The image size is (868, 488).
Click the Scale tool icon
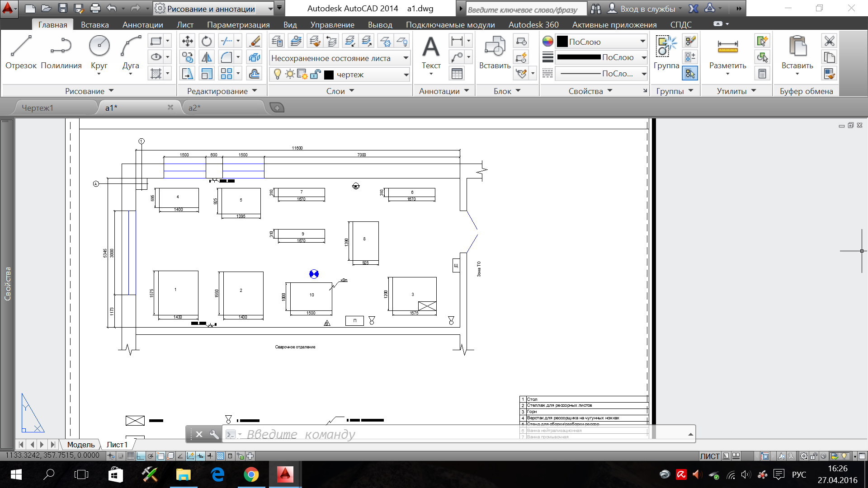click(x=207, y=74)
